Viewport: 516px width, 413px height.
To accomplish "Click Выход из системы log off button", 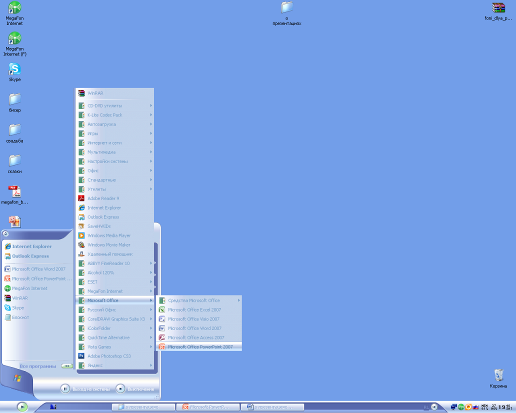I will (85, 389).
